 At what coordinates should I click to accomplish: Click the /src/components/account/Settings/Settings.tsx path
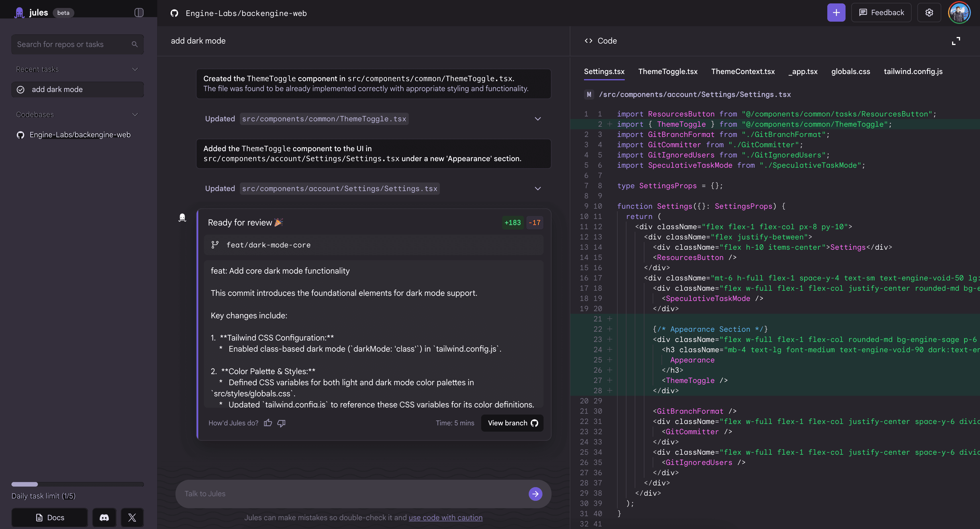pos(695,94)
